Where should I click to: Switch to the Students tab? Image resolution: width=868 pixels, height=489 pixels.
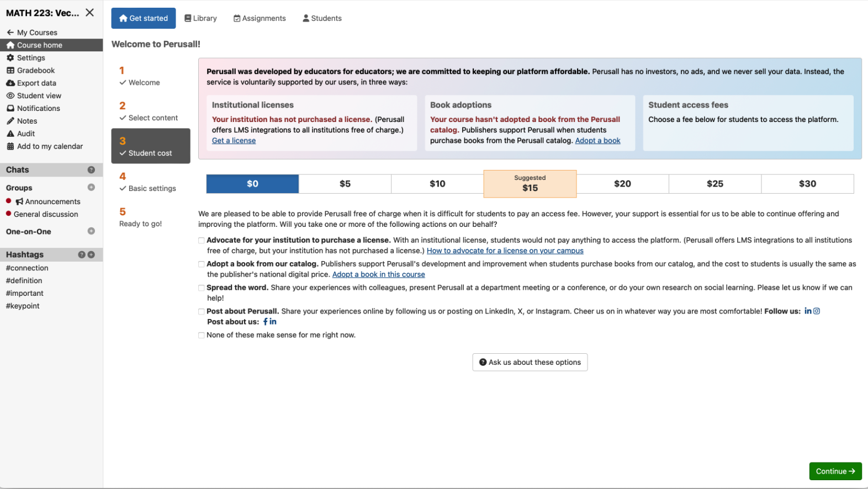322,18
